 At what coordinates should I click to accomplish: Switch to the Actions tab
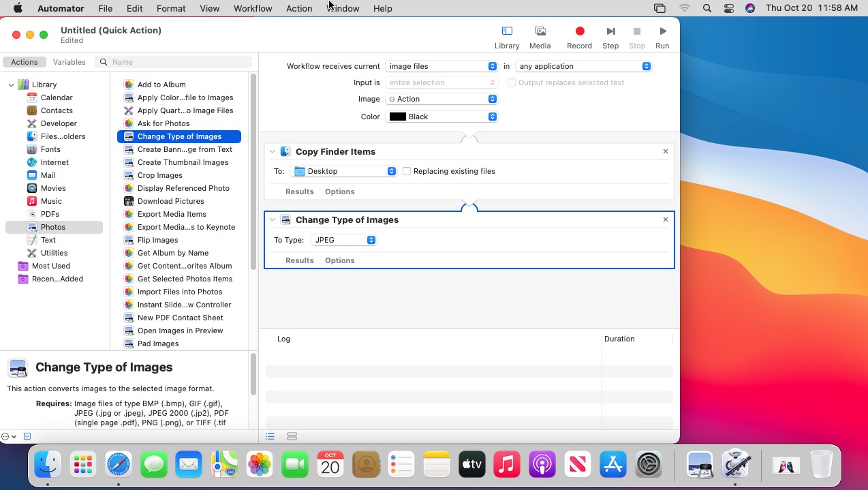pyautogui.click(x=25, y=62)
